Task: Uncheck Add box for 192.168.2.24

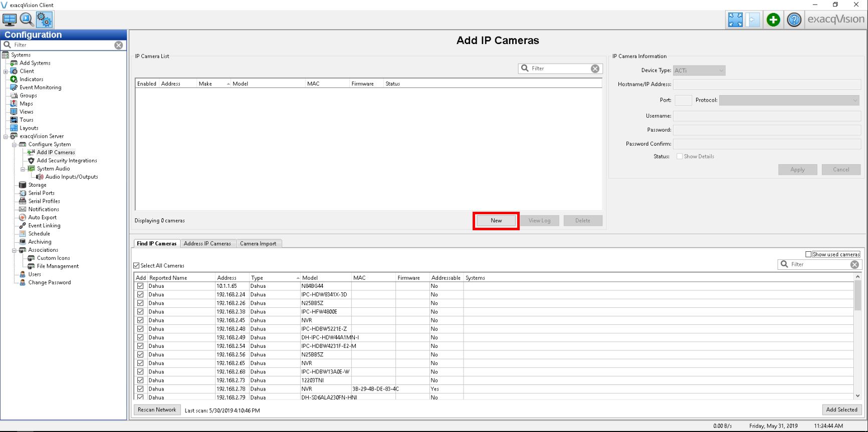Action: 140,295
